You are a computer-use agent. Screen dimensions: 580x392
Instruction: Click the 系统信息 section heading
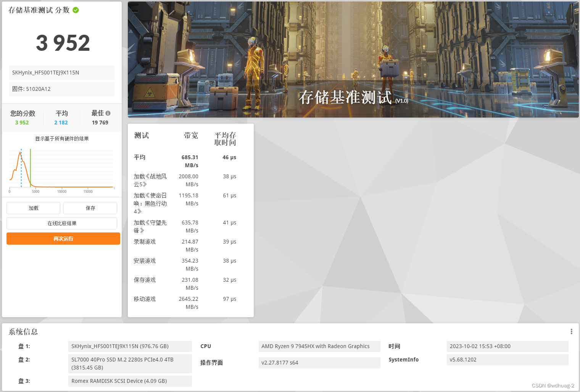point(23,332)
